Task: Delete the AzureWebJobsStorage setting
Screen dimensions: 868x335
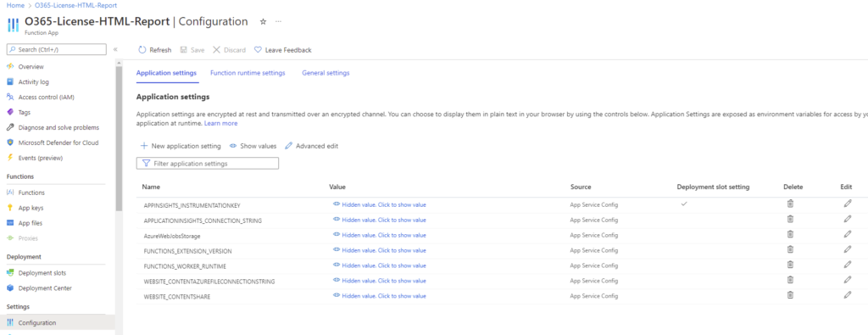Action: 790,234
